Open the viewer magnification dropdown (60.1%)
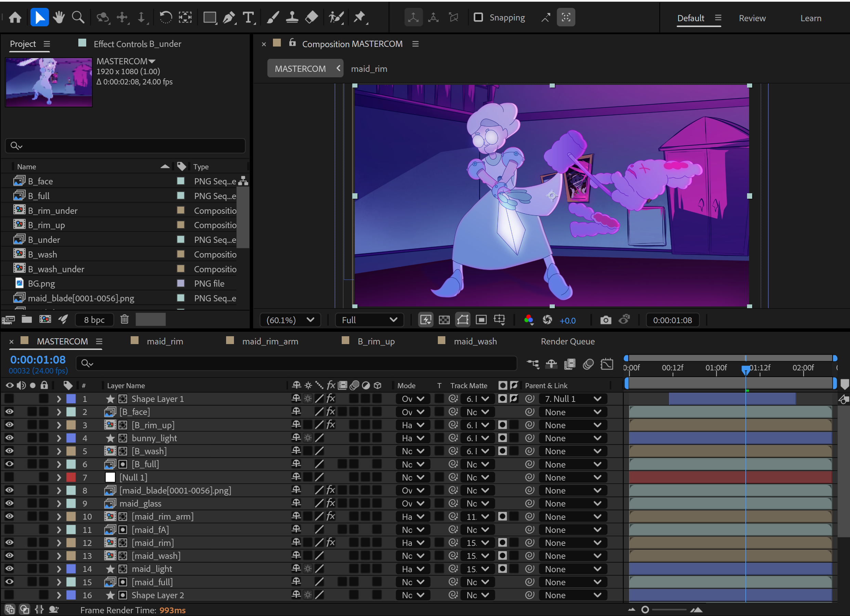 pyautogui.click(x=290, y=320)
